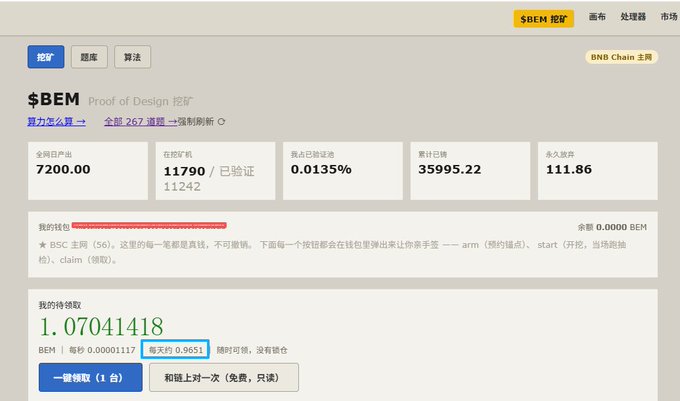Screen dimensions: 680x401
Task: Click the 强制刷新 text
Action: click(196, 122)
